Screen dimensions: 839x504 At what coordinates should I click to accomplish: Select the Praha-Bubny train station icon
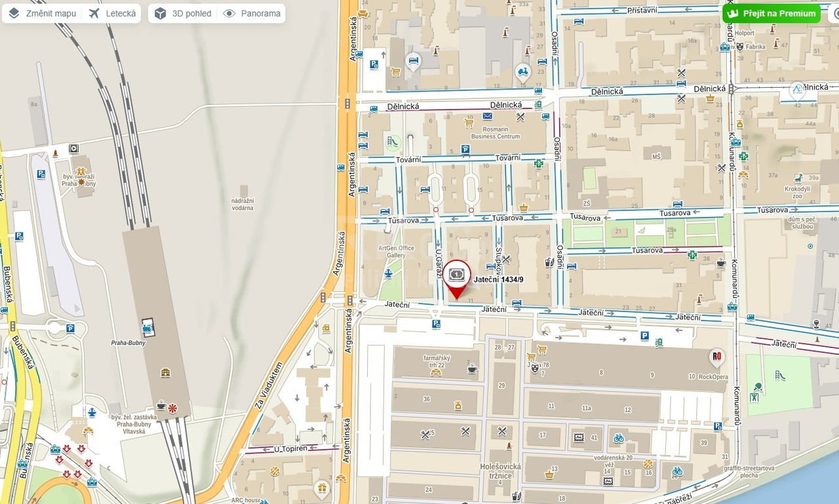[x=148, y=327]
